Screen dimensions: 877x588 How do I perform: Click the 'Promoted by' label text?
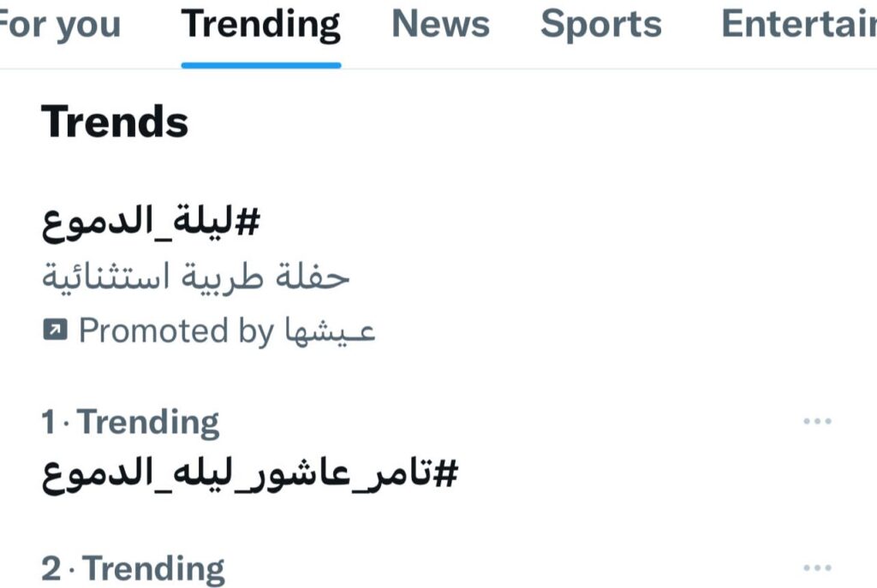click(x=176, y=331)
